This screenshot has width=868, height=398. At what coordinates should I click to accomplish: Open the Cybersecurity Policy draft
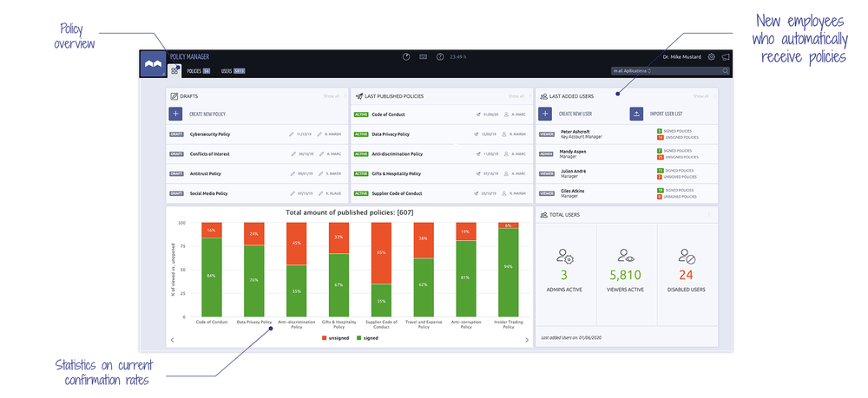(x=258, y=134)
